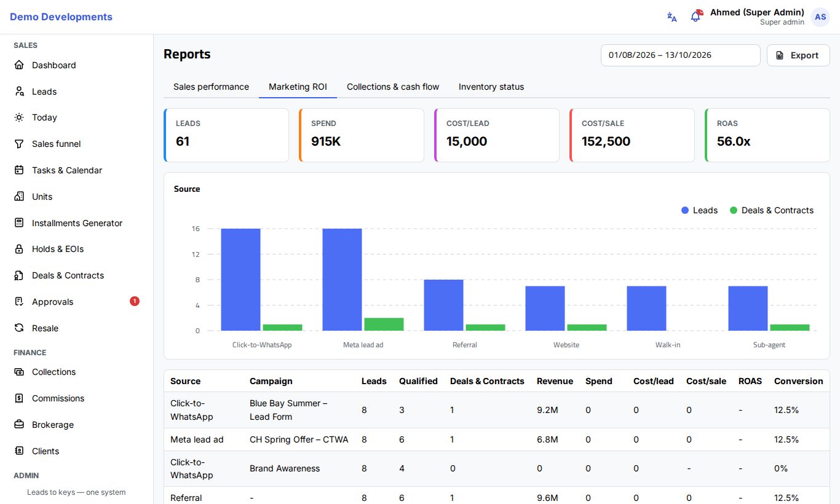840x504 pixels.
Task: Click the Tasks & Calendar icon
Action: click(19, 170)
